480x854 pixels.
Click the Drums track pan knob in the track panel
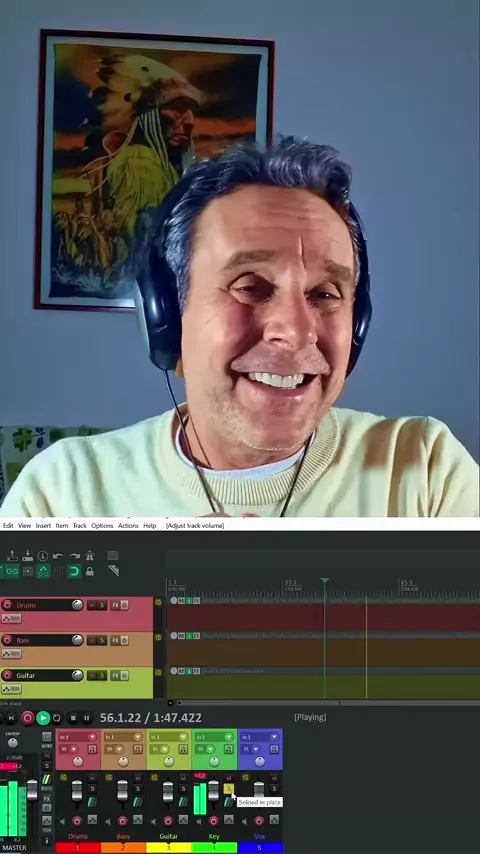point(77,605)
